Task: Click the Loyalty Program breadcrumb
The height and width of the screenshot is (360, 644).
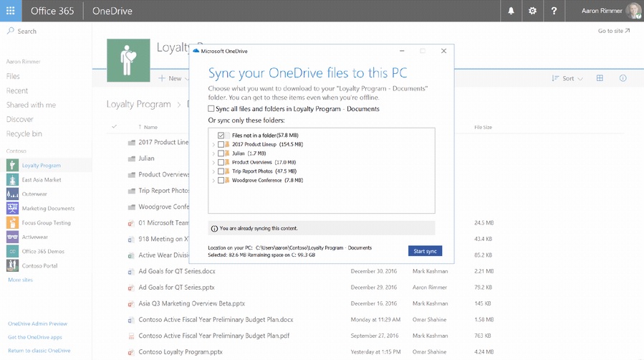Action: [139, 104]
